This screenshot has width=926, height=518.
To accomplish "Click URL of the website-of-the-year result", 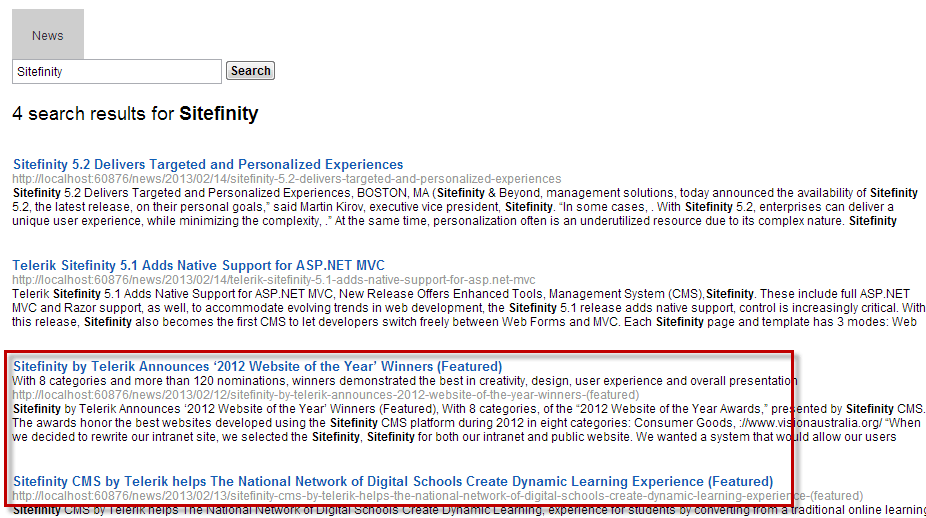I will (325, 395).
